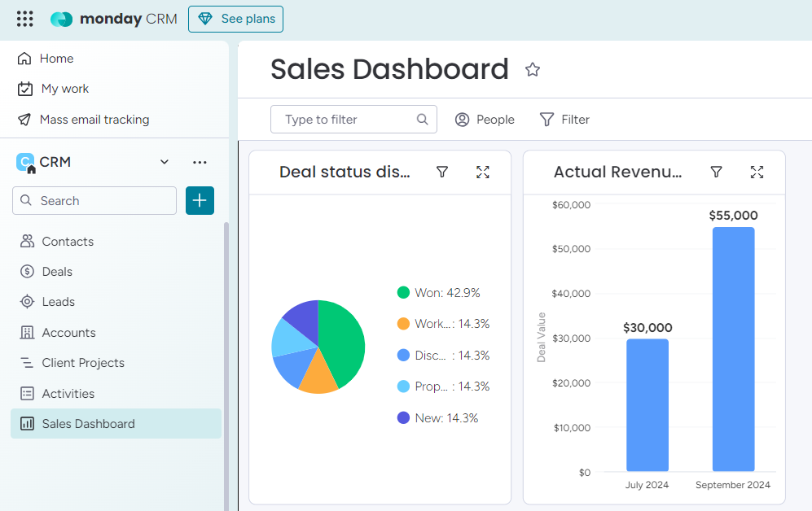Expand Actual Revenue widget to fullscreen

pyautogui.click(x=757, y=172)
